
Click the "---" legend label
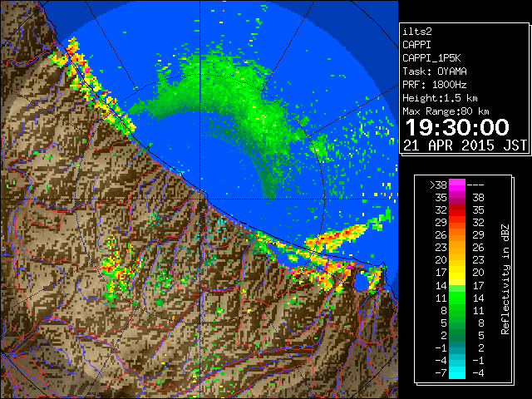(475, 185)
